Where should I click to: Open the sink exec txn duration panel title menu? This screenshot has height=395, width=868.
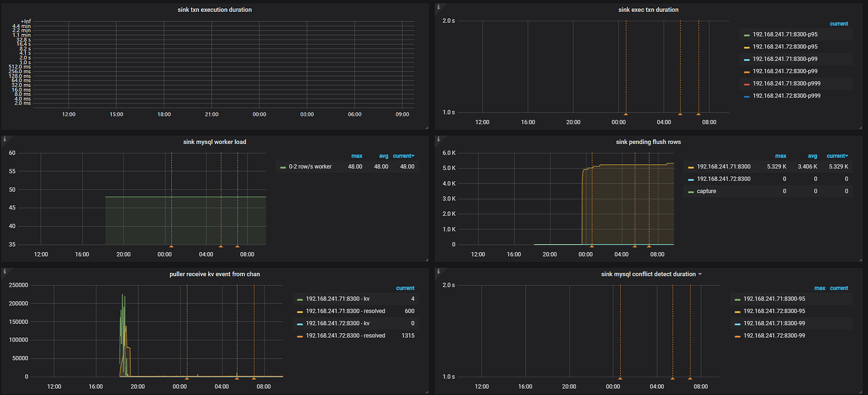648,9
